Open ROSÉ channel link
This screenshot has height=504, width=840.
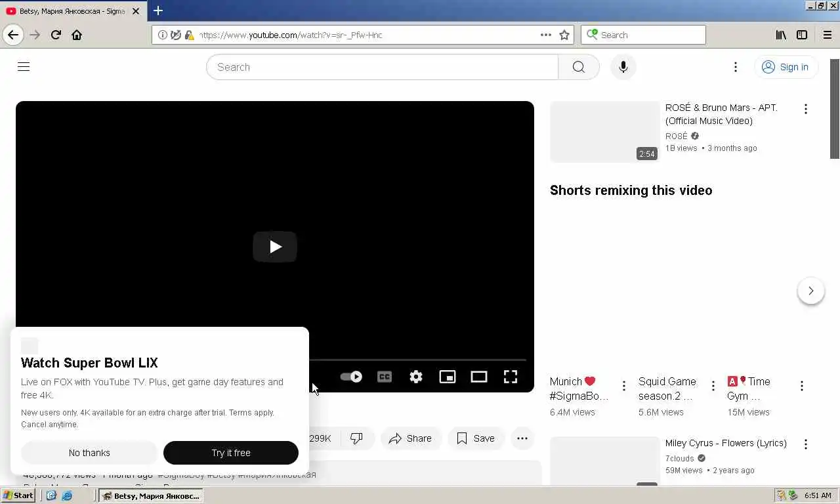677,136
